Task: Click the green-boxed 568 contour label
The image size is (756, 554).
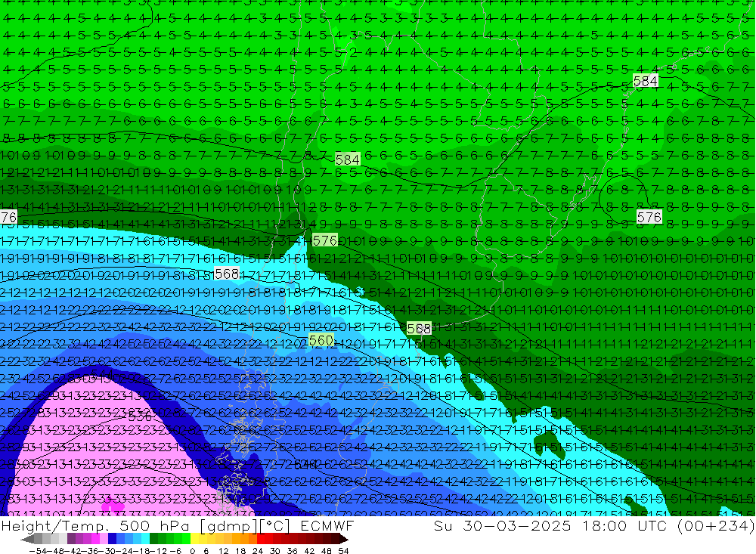Action: click(419, 329)
